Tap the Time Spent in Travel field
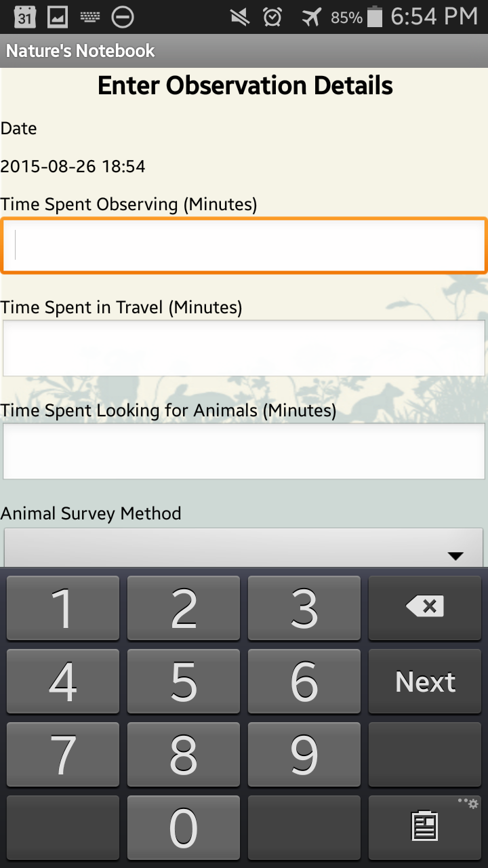 [x=244, y=348]
